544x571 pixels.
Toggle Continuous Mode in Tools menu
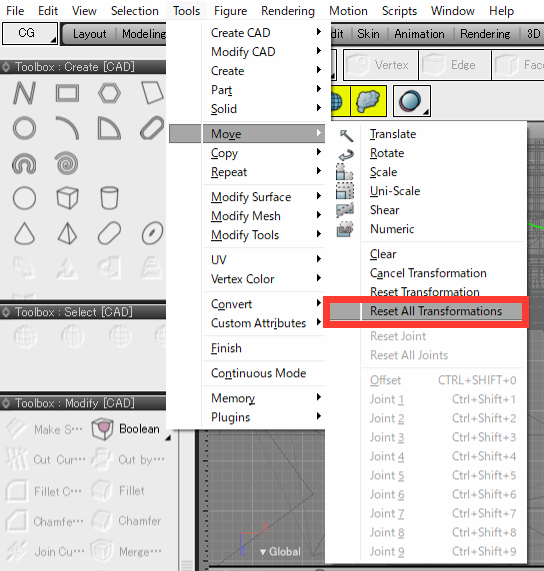[x=259, y=373]
